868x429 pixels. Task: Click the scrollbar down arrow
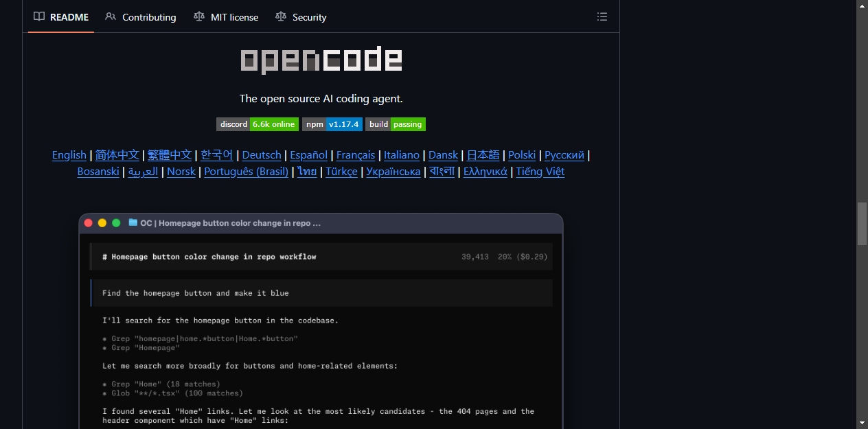[x=863, y=423]
